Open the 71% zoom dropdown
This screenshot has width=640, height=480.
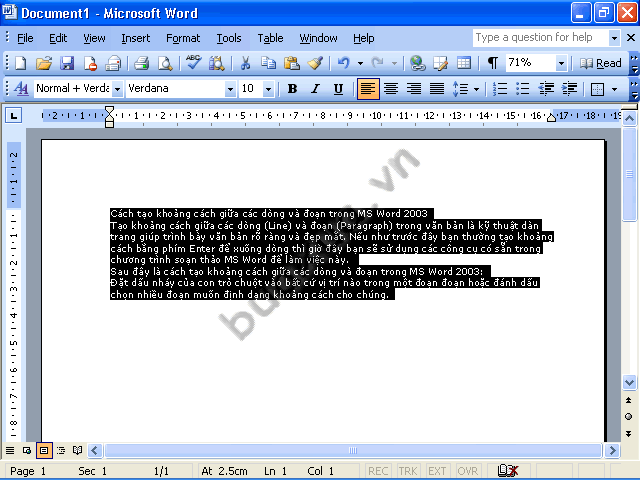pos(562,63)
